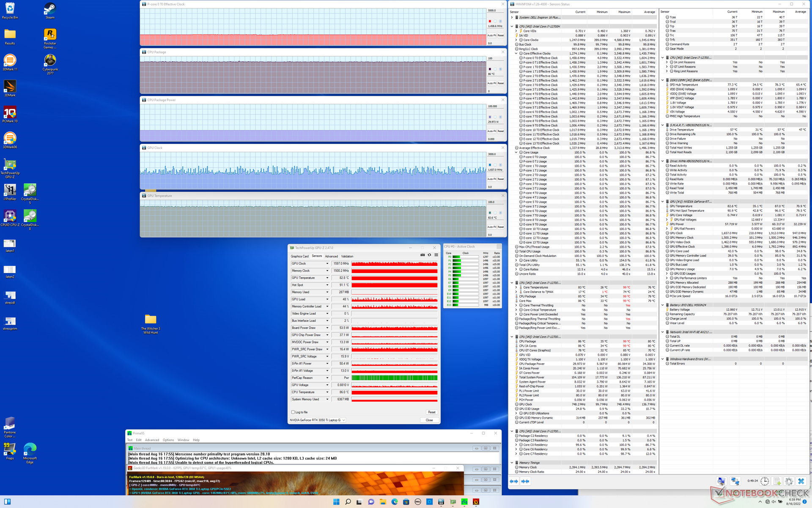Viewport: 812px width, 508px height.
Task: Toggle Auto Fit on GPU Clock graph
Action: click(491, 179)
